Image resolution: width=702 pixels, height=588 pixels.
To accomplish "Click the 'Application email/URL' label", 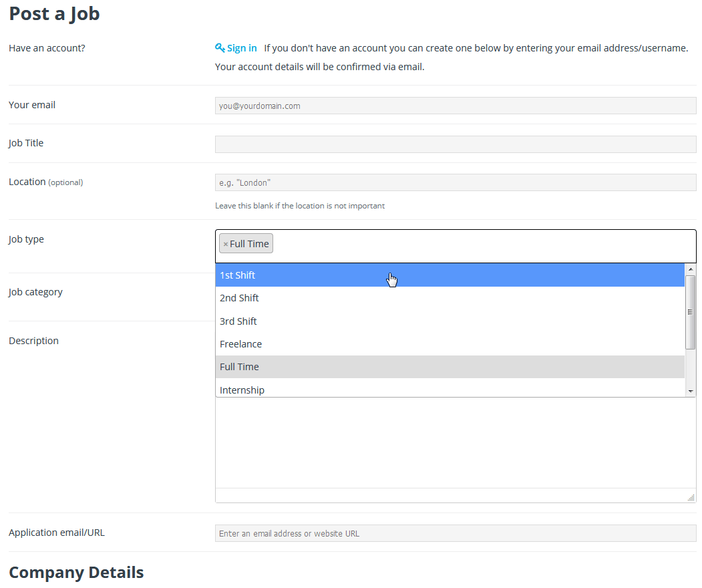I will 56,533.
